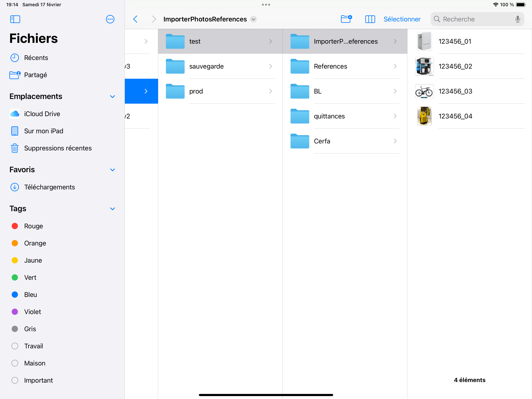Open the window three-dot multitasking menu
This screenshot has width=532, height=399.
[x=266, y=4]
